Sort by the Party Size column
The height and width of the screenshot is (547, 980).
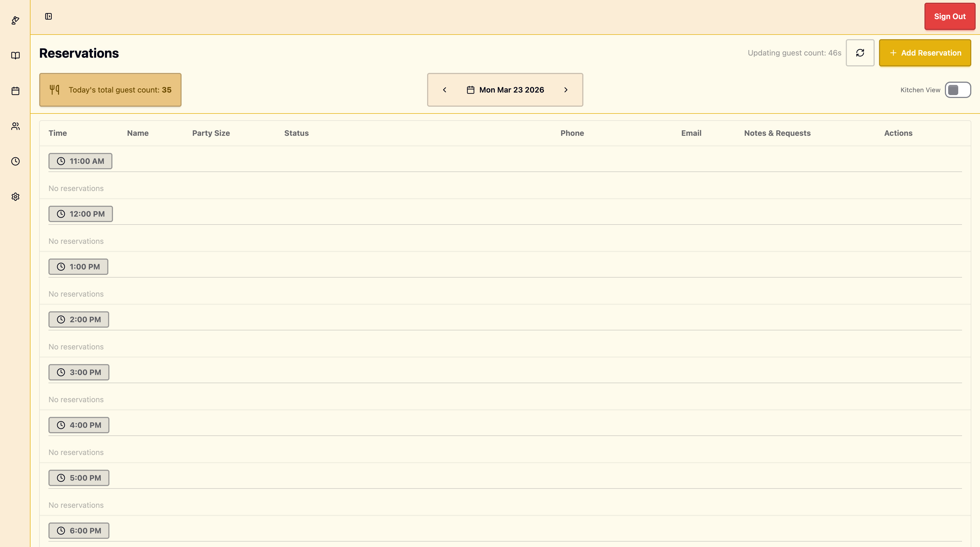(211, 133)
